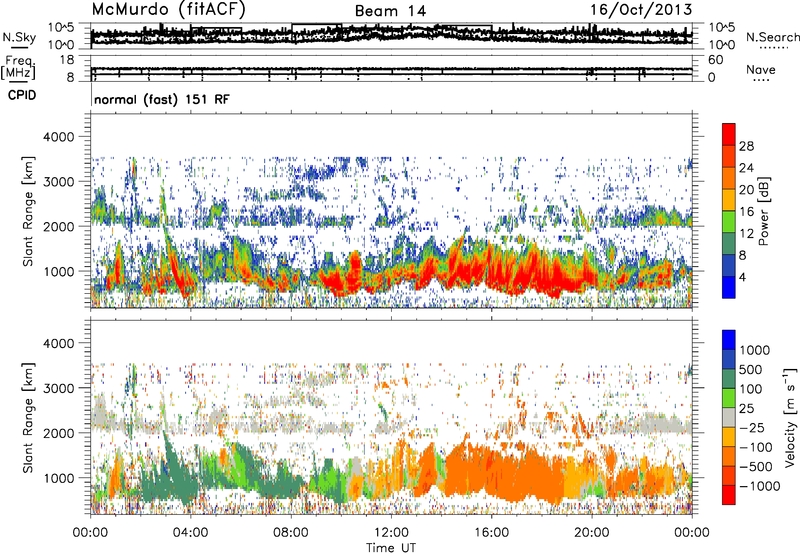Image resolution: width=800 pixels, height=554 pixels.
Task: Click the 'Power [dB]' colorbar label
Action: click(x=763, y=211)
